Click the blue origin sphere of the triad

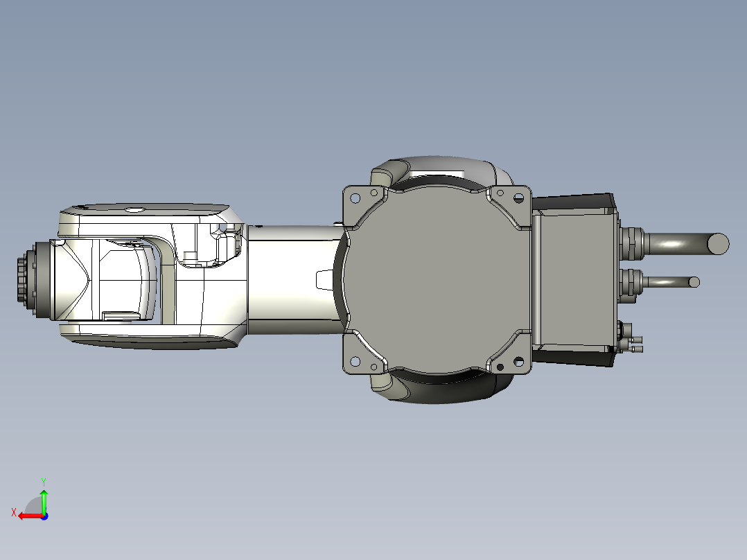(x=44, y=518)
